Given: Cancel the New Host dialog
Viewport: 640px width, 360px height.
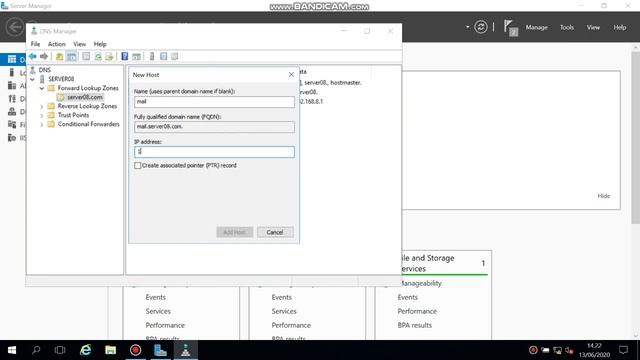Looking at the screenshot, I should (275, 232).
